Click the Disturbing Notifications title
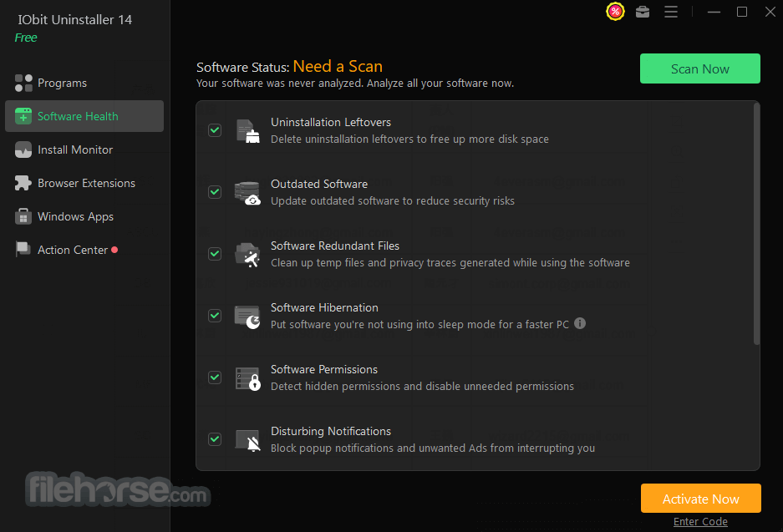783x532 pixels. click(x=331, y=432)
